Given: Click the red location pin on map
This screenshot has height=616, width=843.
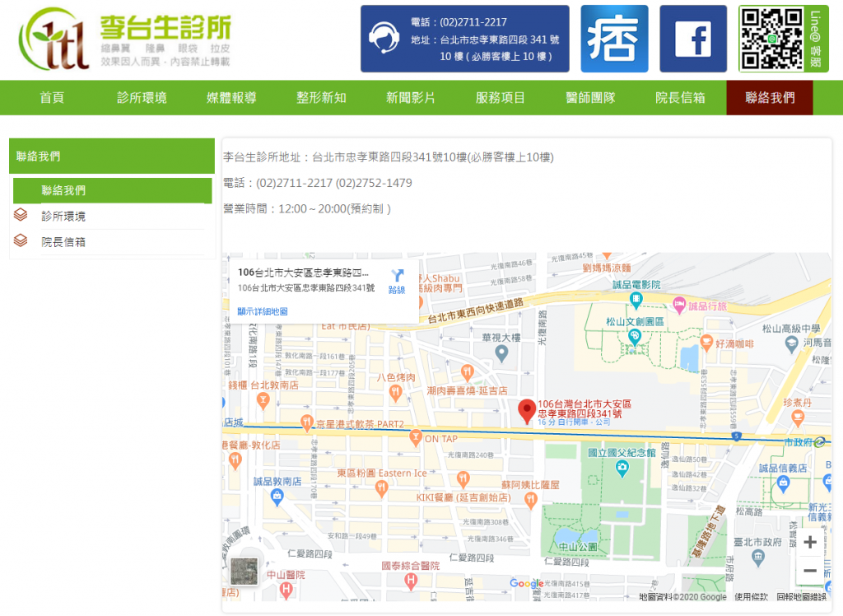Looking at the screenshot, I should [x=526, y=412].
